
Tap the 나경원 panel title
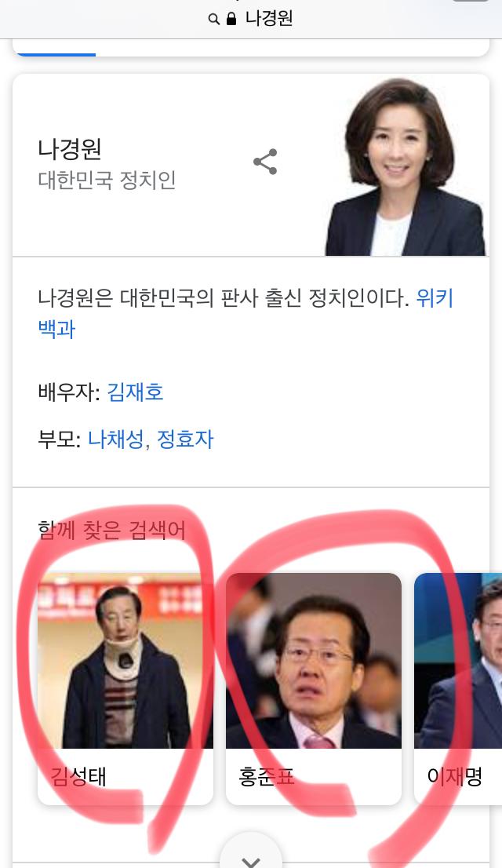click(70, 148)
